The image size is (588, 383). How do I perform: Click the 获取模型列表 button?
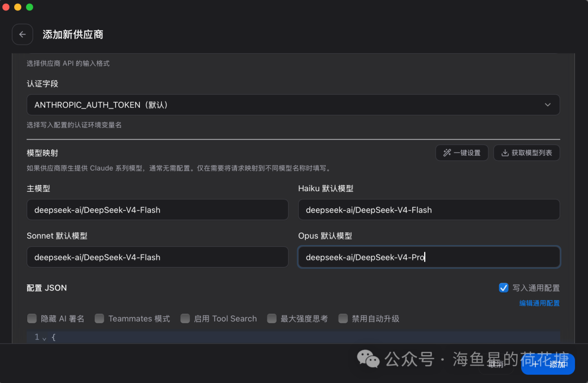pos(526,153)
